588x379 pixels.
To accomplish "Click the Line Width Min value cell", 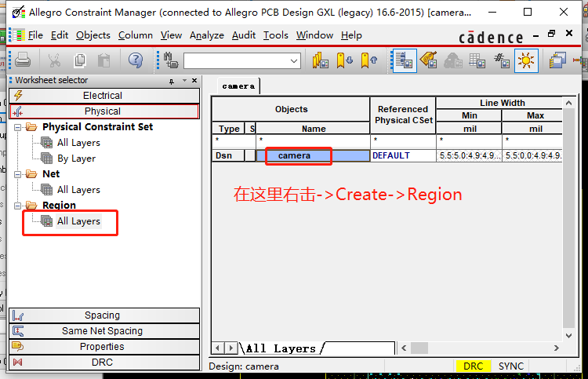I will [x=469, y=155].
